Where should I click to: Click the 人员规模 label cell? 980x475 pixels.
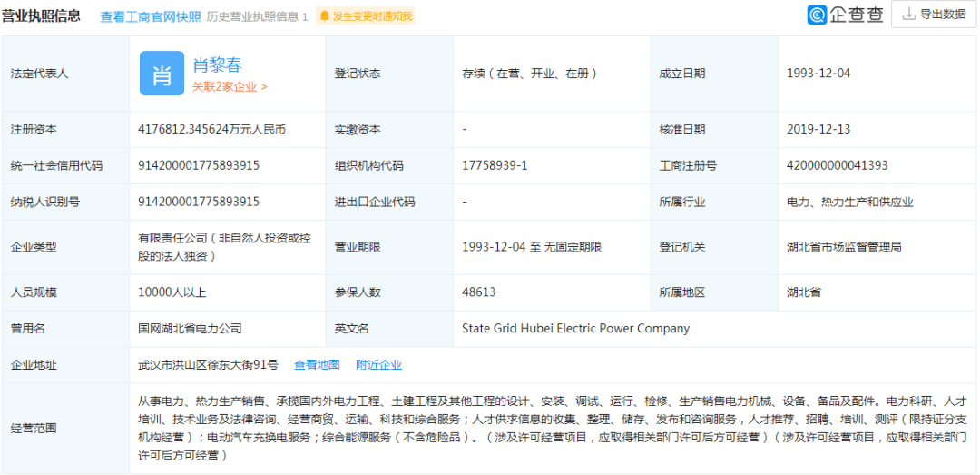[65, 292]
